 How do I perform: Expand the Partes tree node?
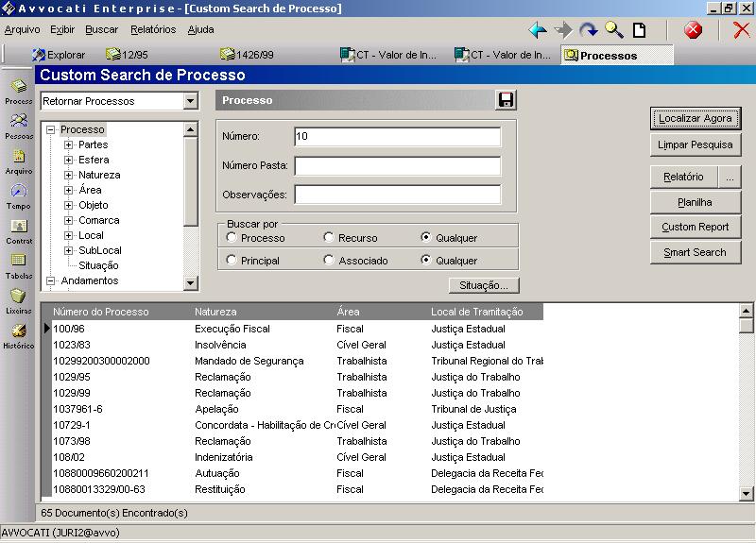68,144
